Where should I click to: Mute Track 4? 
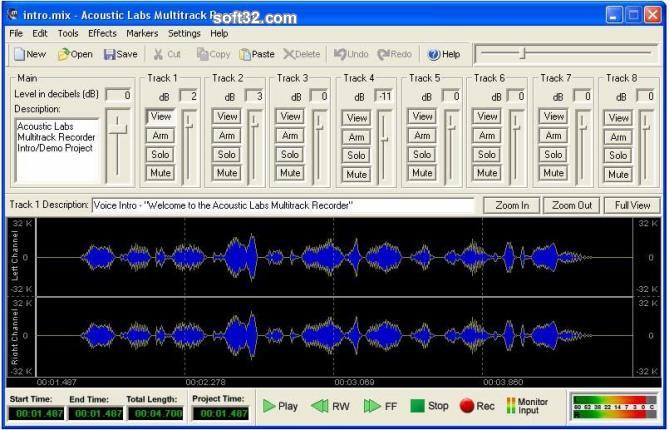coord(356,174)
